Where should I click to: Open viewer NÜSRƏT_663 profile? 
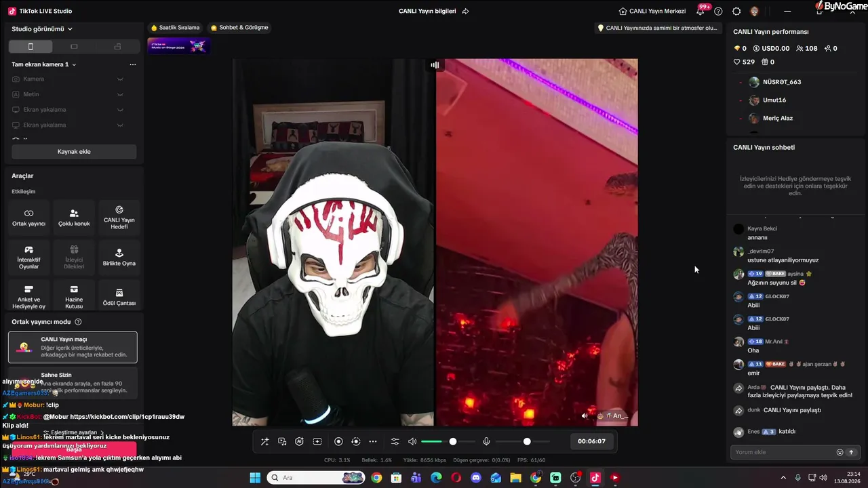click(x=774, y=82)
